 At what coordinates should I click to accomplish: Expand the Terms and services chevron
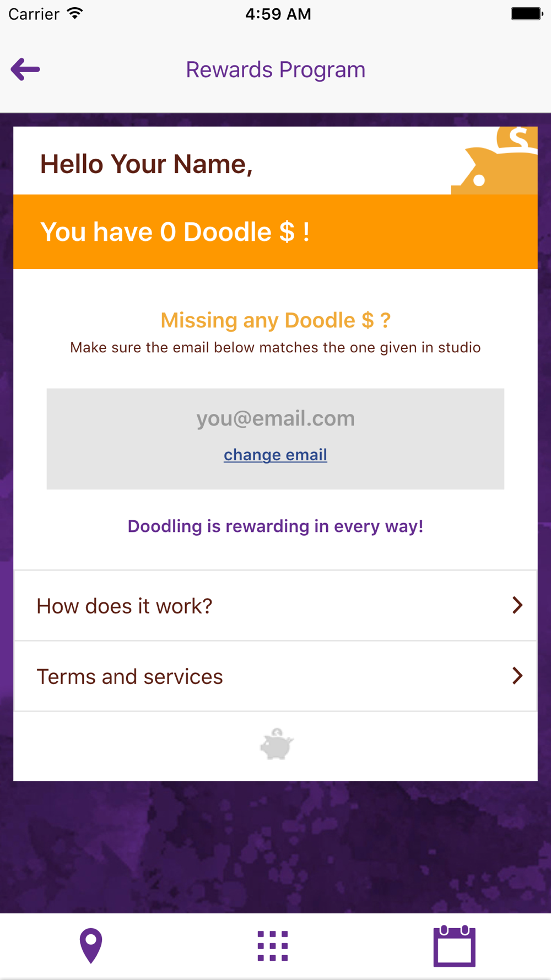517,676
